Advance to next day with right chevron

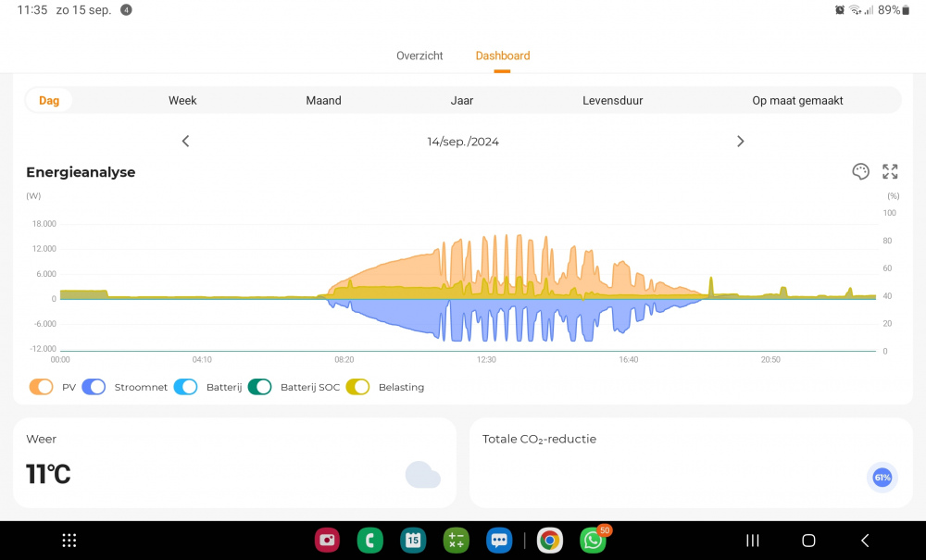coord(740,142)
